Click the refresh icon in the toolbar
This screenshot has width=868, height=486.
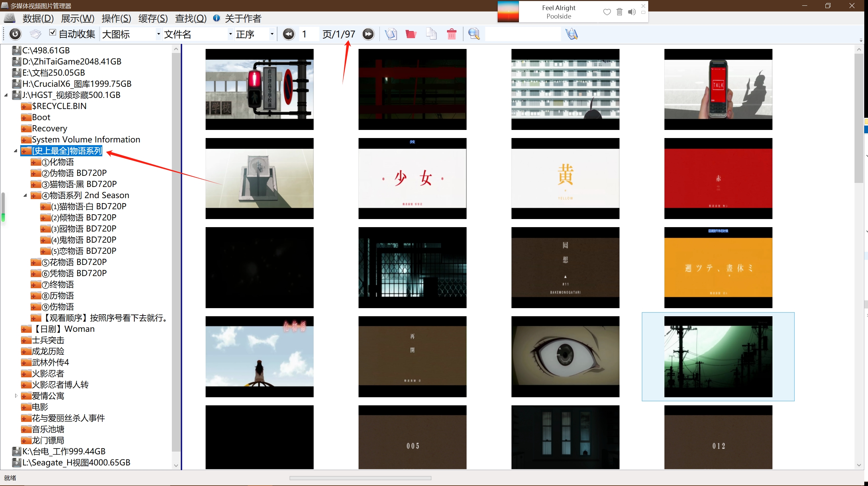point(15,34)
